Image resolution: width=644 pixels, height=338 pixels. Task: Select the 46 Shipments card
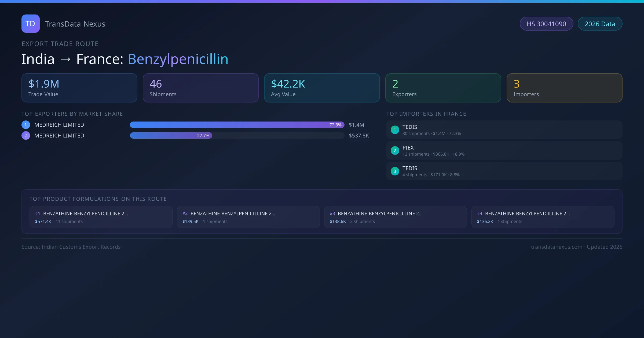(200, 88)
